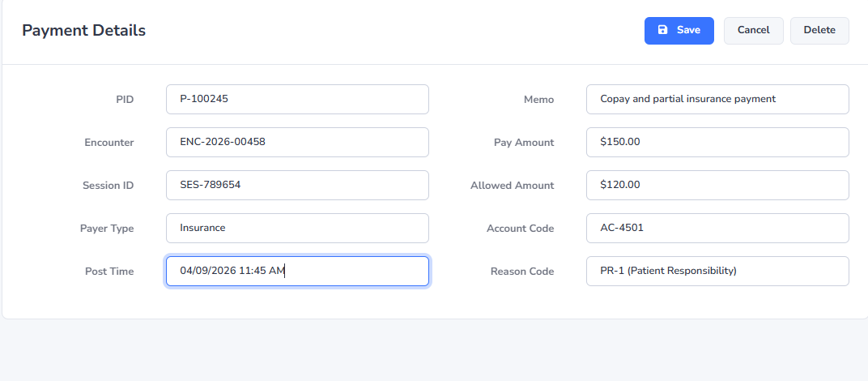Image resolution: width=868 pixels, height=381 pixels.
Task: Select the Encounter input field
Action: click(297, 142)
